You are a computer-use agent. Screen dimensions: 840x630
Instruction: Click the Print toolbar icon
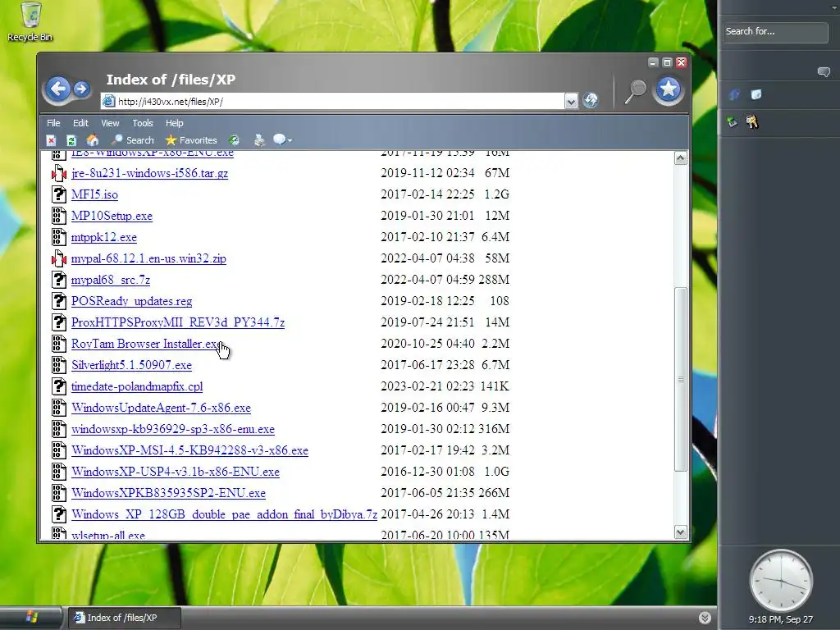pyautogui.click(x=259, y=140)
